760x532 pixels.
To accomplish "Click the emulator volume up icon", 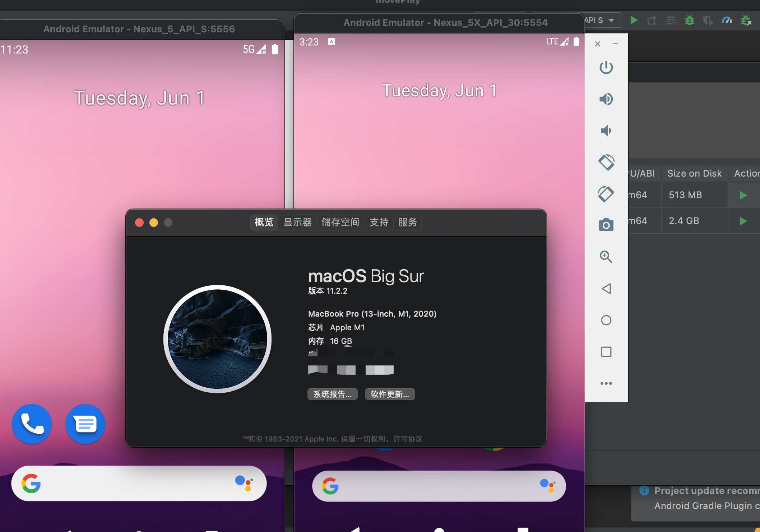I will pos(606,99).
